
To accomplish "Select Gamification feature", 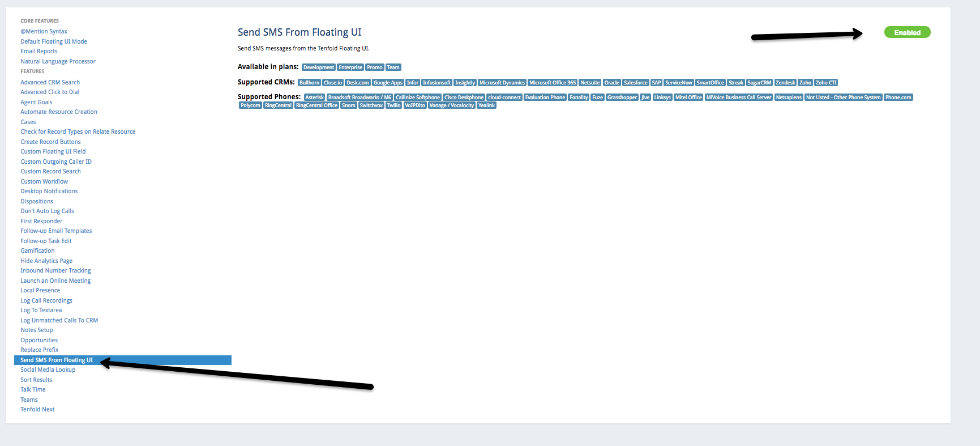I will click(x=37, y=250).
